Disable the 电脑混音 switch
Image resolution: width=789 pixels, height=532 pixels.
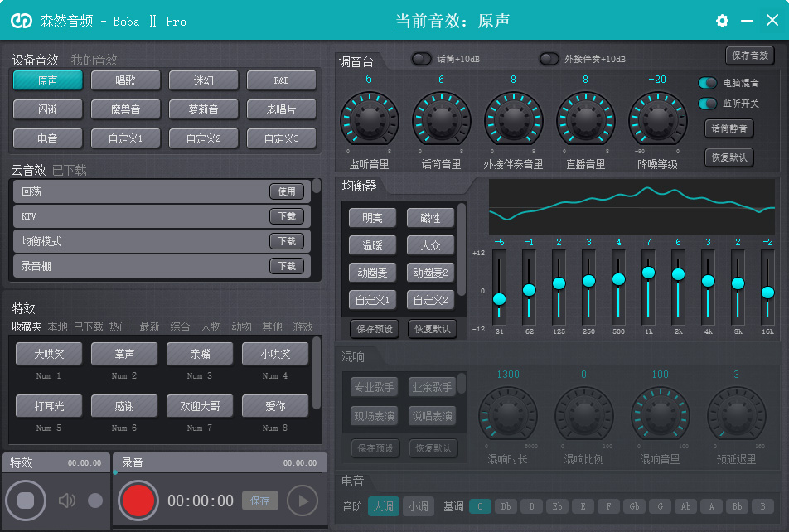click(x=708, y=83)
